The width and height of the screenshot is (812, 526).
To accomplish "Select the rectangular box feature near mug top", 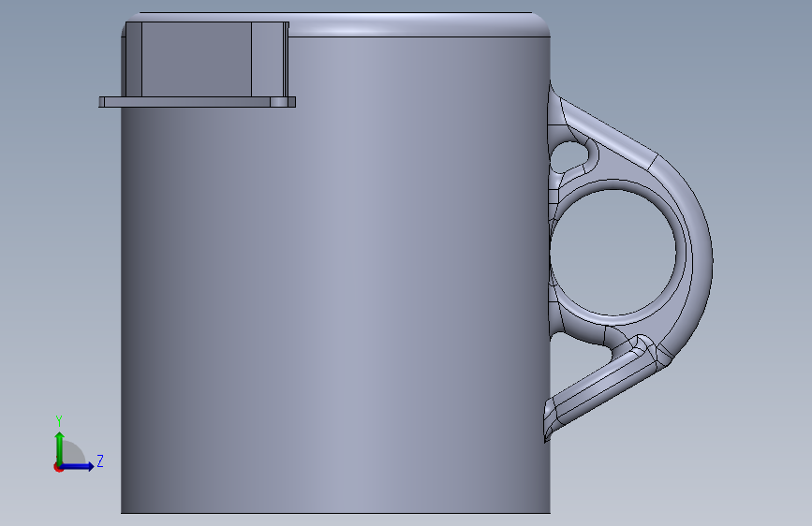I will (207, 59).
